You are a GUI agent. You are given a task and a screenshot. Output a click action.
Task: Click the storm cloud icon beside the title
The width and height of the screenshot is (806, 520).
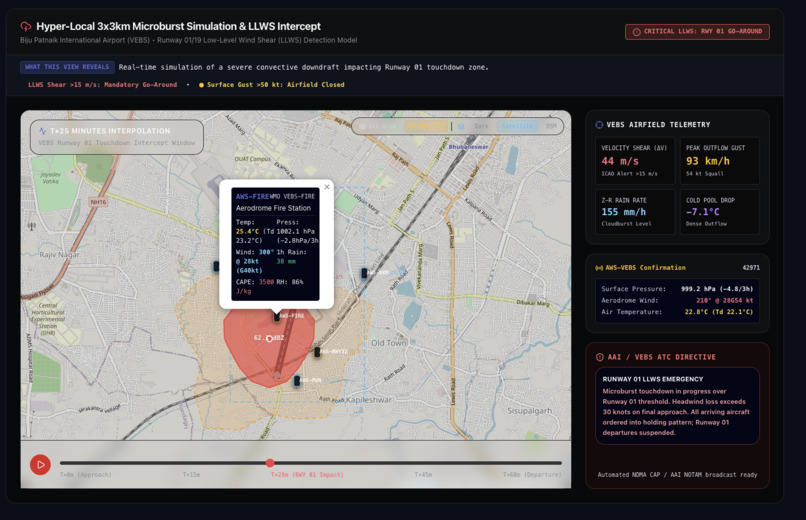(26, 26)
